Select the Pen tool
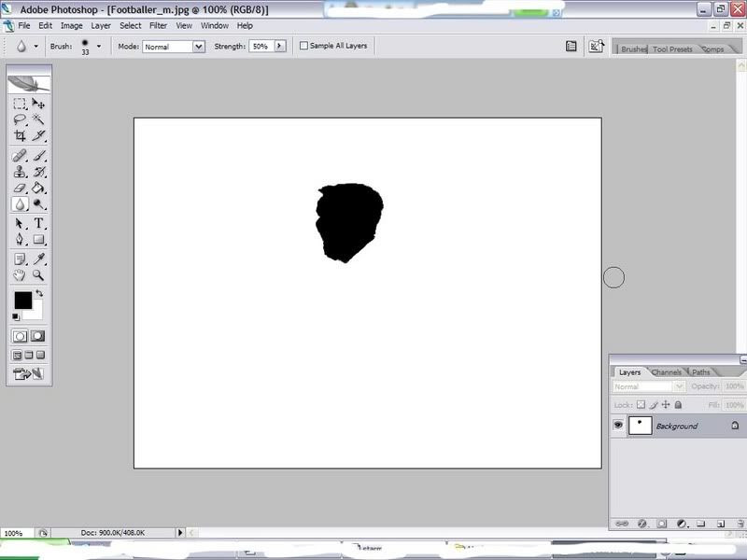Screen dimensions: 747x560 (20, 240)
